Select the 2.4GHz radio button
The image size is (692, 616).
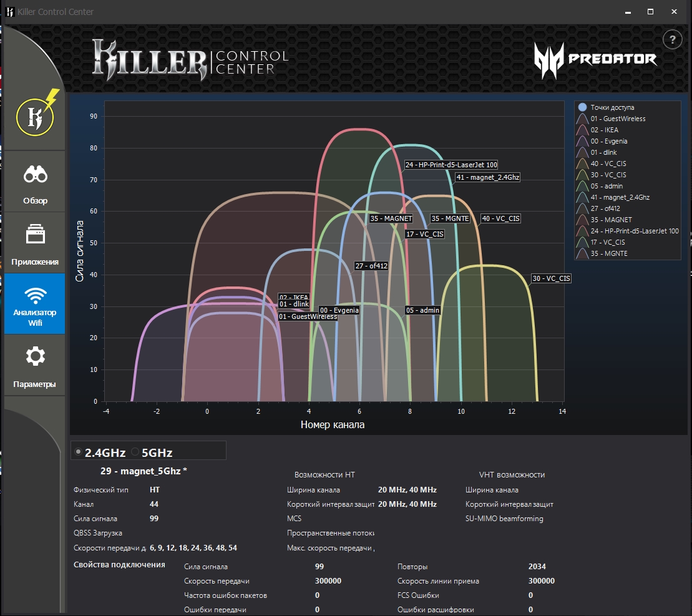78,452
